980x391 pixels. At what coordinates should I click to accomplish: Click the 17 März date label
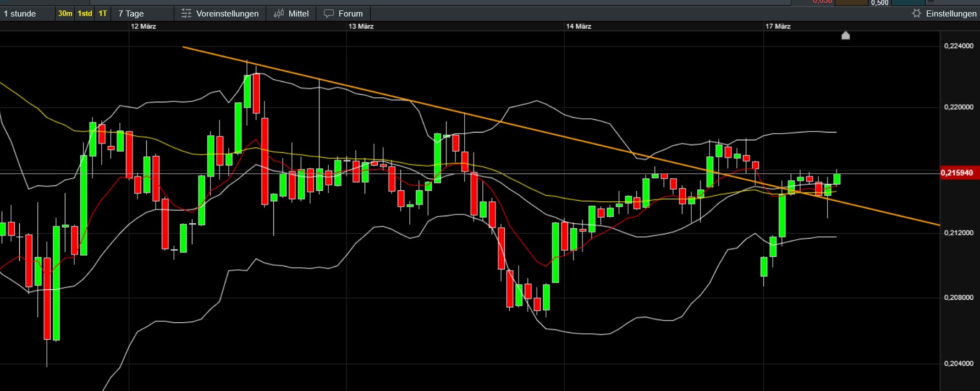(778, 26)
